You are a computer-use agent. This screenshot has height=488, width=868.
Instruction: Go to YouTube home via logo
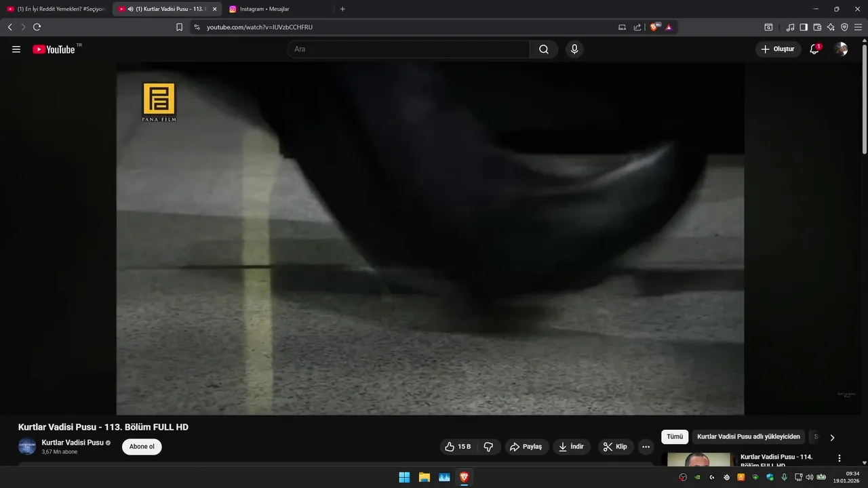click(x=54, y=49)
